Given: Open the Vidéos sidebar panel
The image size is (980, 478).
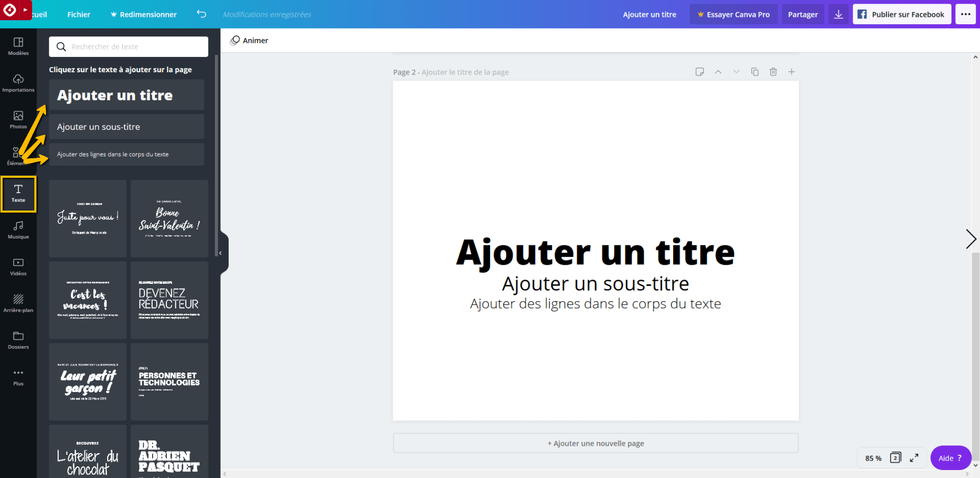Looking at the screenshot, I should (18, 267).
